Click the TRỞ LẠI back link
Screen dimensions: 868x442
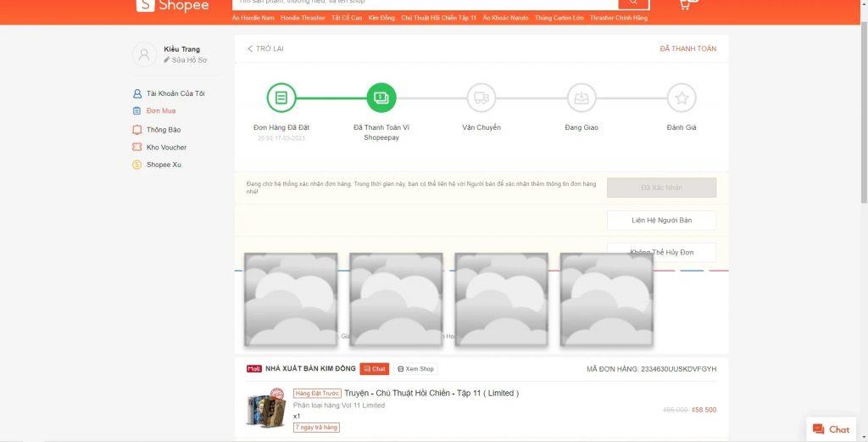(265, 48)
